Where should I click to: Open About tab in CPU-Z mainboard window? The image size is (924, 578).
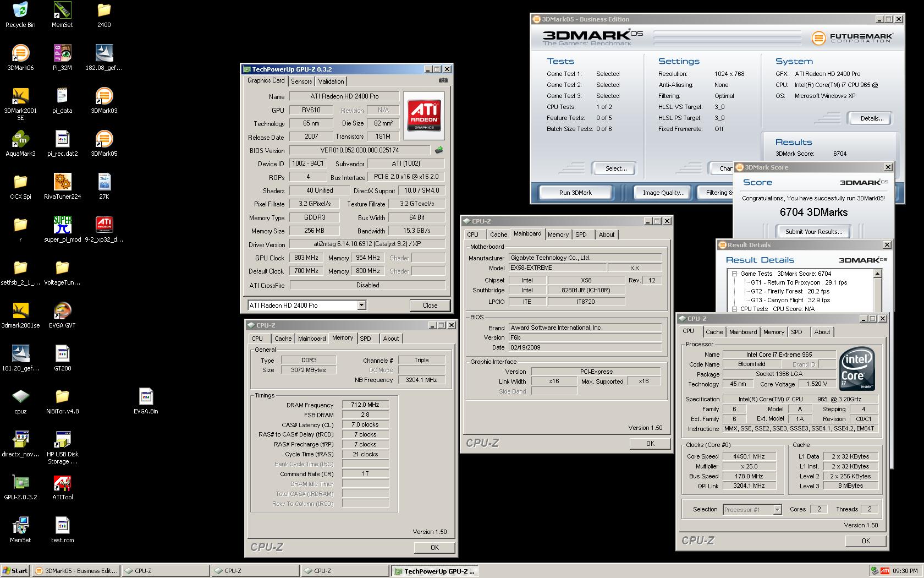coord(607,235)
